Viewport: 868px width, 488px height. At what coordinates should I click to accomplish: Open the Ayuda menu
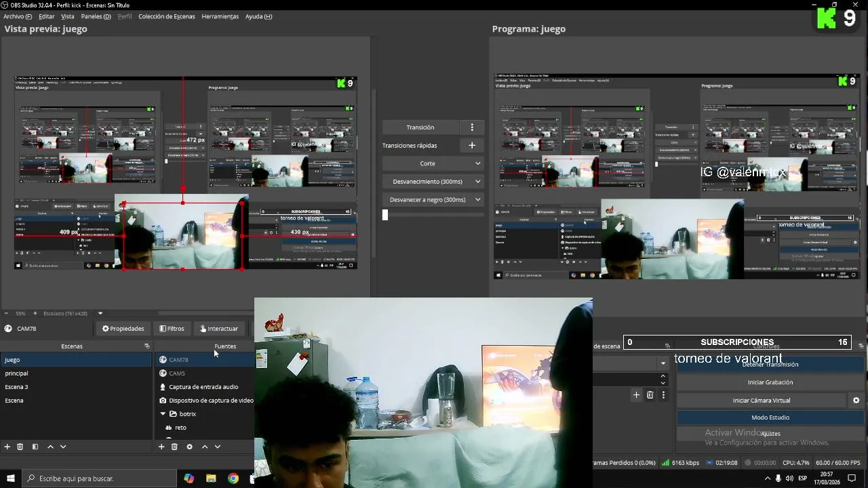(258, 16)
